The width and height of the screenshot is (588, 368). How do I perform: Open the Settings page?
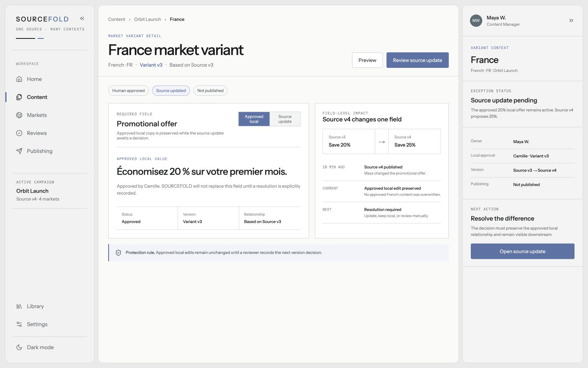tap(50, 324)
